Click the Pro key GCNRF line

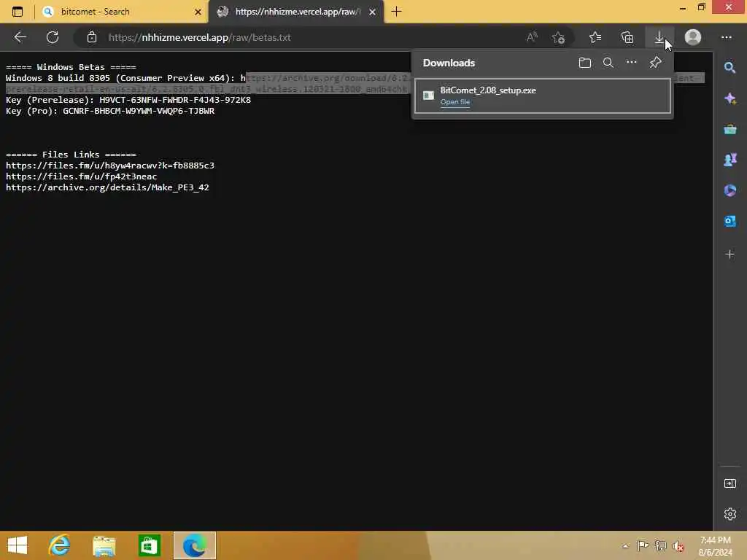click(110, 111)
